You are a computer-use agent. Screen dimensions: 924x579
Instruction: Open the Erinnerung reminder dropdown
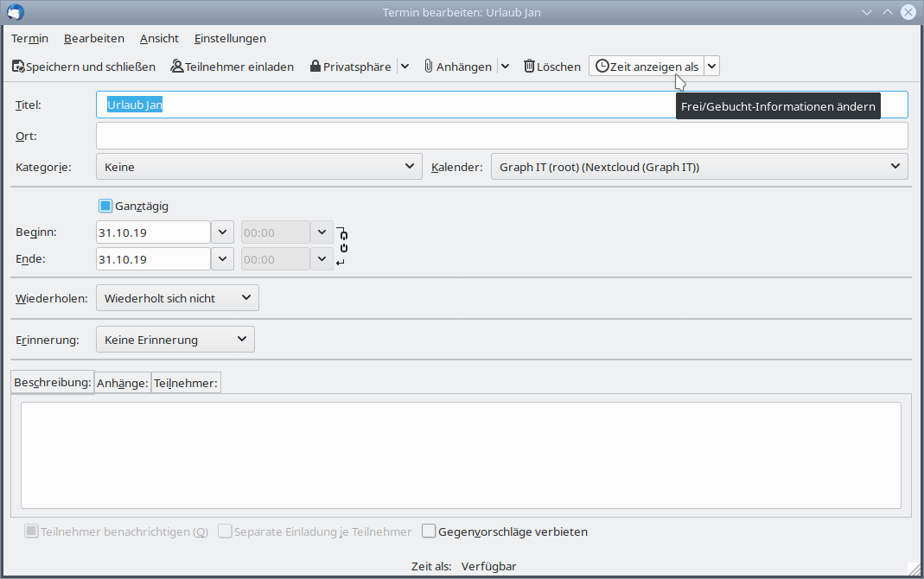175,340
